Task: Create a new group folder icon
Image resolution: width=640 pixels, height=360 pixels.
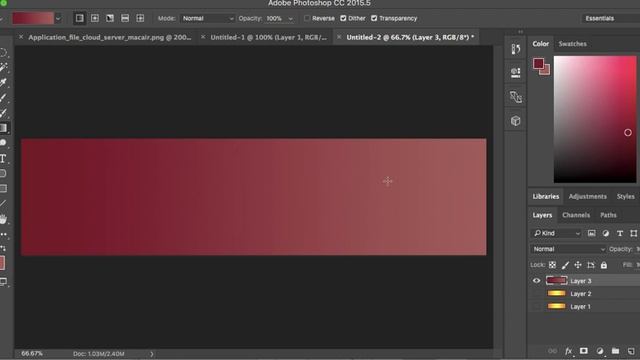Action: 615,351
